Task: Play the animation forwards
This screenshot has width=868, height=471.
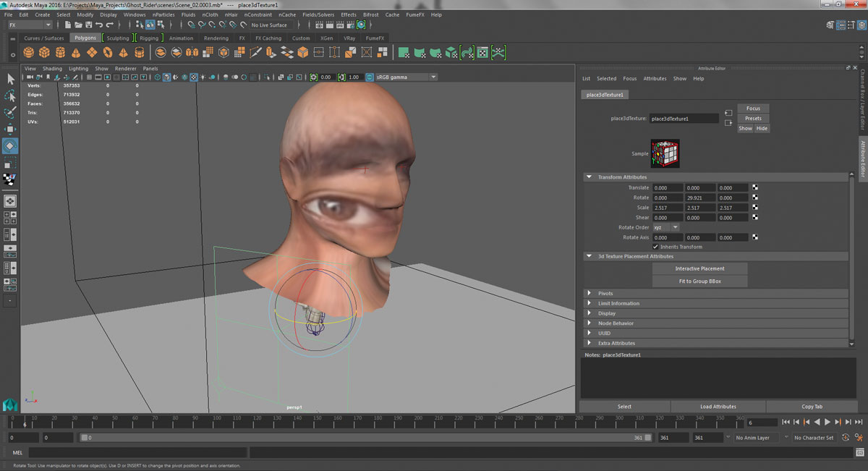Action: 827,422
